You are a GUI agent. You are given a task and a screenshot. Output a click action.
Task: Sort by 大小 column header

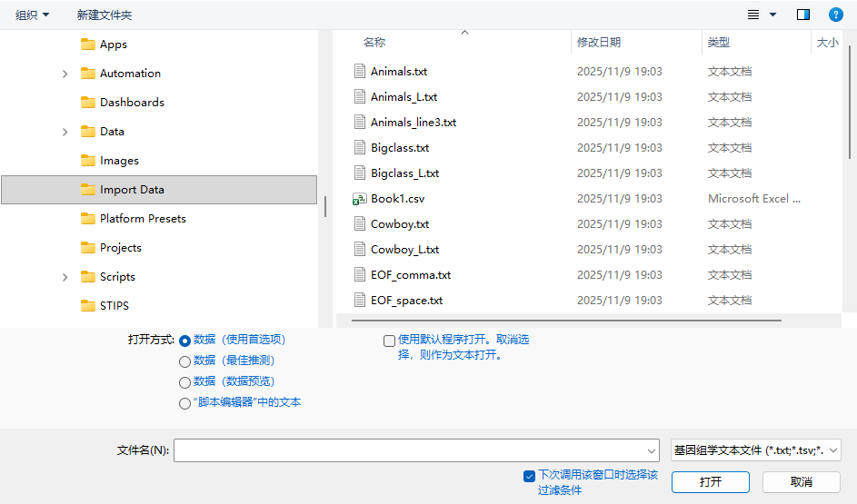827,43
